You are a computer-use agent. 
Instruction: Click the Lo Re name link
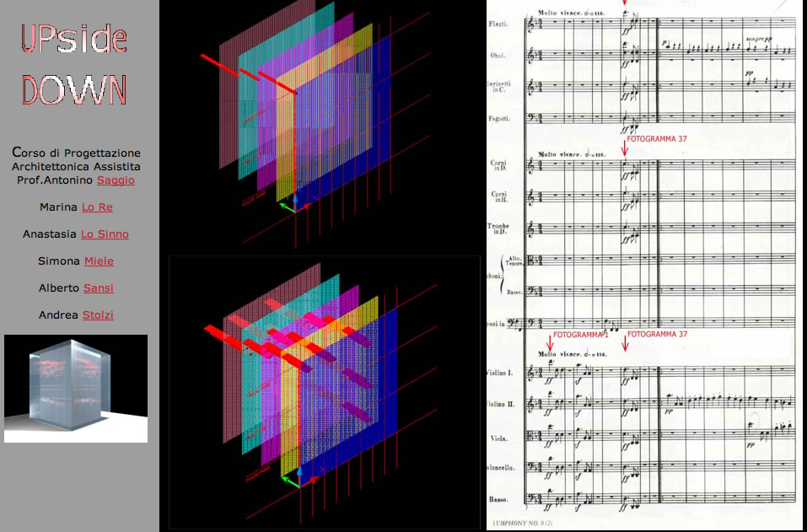click(x=96, y=207)
